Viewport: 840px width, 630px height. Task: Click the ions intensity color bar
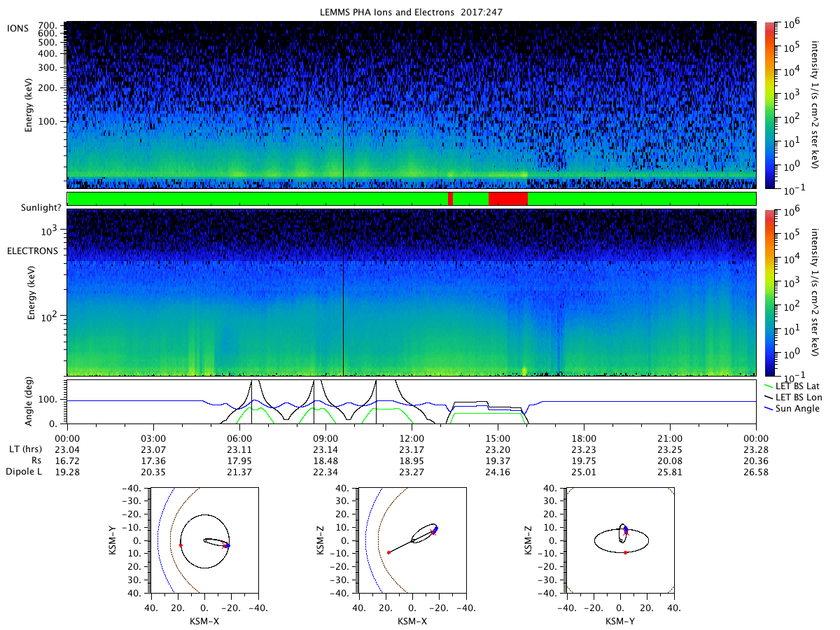click(769, 105)
